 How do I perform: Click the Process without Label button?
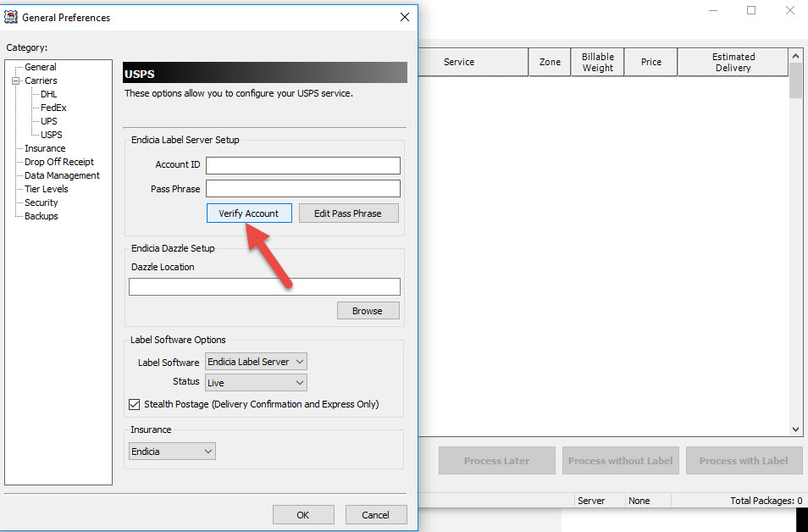pos(621,461)
